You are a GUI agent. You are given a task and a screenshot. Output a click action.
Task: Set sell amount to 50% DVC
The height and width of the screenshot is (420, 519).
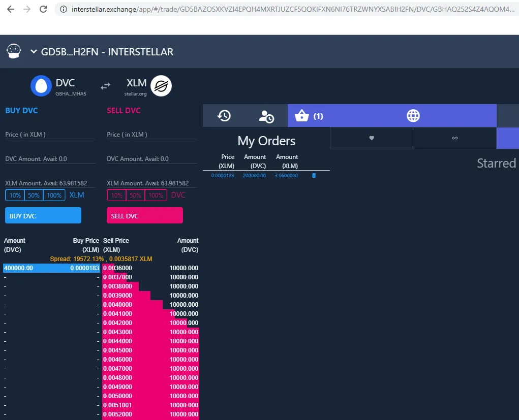[135, 195]
